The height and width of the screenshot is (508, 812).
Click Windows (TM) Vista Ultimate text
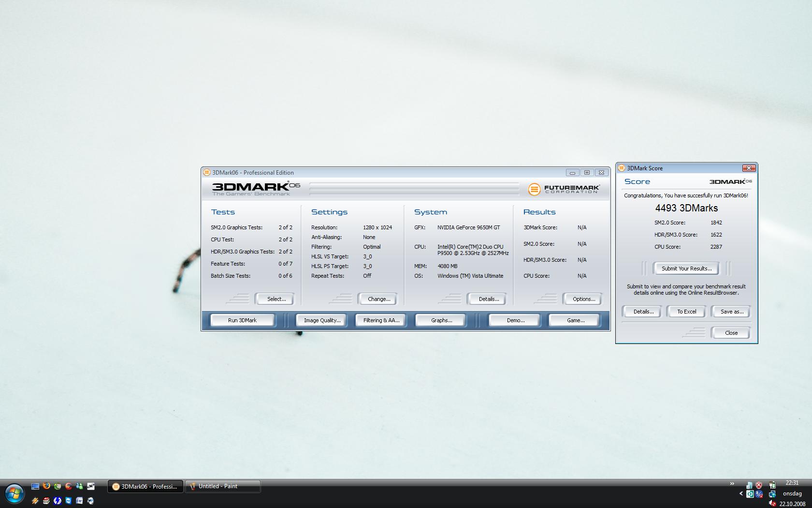pyautogui.click(x=470, y=276)
